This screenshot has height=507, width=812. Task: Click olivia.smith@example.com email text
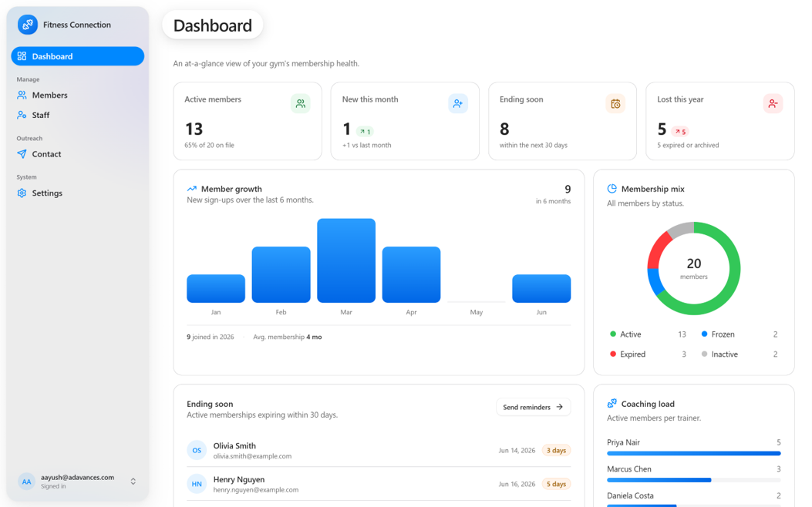click(x=252, y=456)
